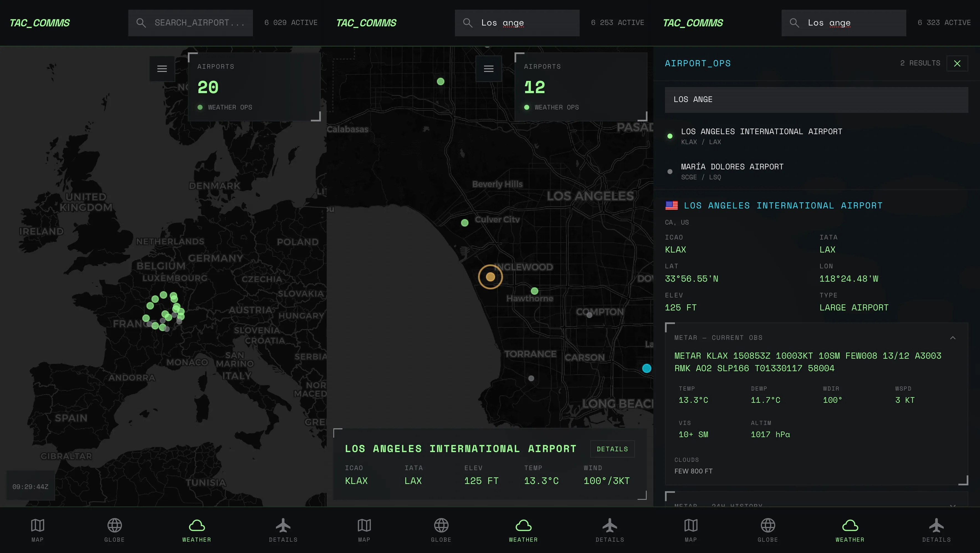The image size is (980, 553).
Task: Open WEATHER tab on the AIRPORT_OPS screen
Action: pyautogui.click(x=850, y=530)
